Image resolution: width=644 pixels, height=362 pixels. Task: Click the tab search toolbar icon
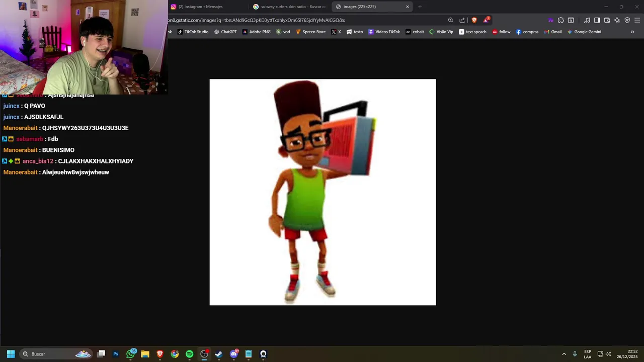point(571,20)
